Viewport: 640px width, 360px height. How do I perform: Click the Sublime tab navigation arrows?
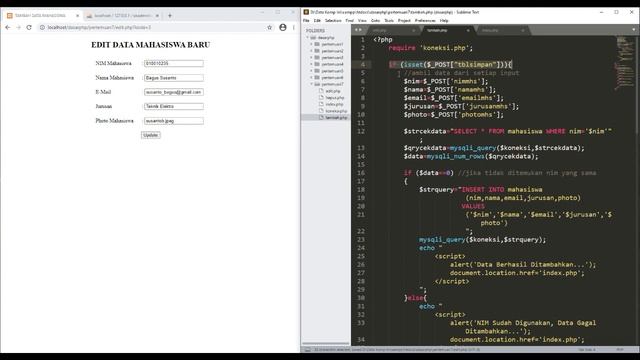(x=358, y=30)
